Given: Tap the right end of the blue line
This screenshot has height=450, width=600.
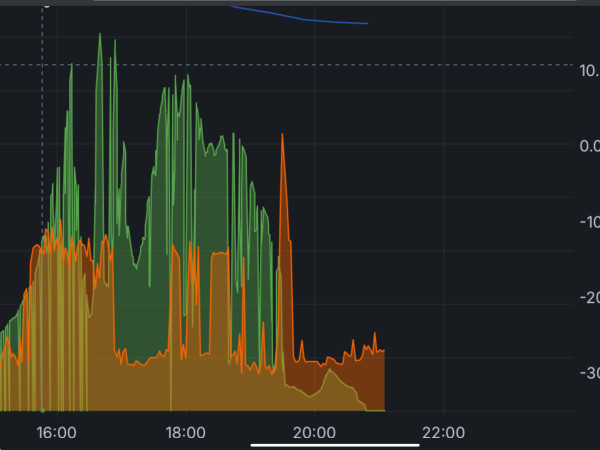Looking at the screenshot, I should click(366, 23).
